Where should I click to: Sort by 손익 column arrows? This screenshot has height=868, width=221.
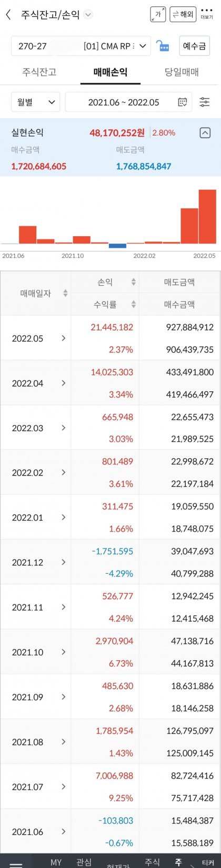click(134, 282)
